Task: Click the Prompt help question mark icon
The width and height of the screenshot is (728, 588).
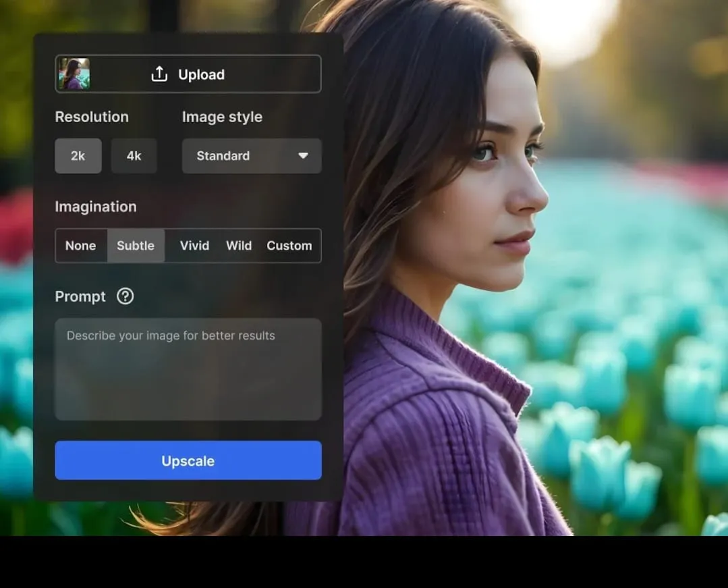Action: 125,296
